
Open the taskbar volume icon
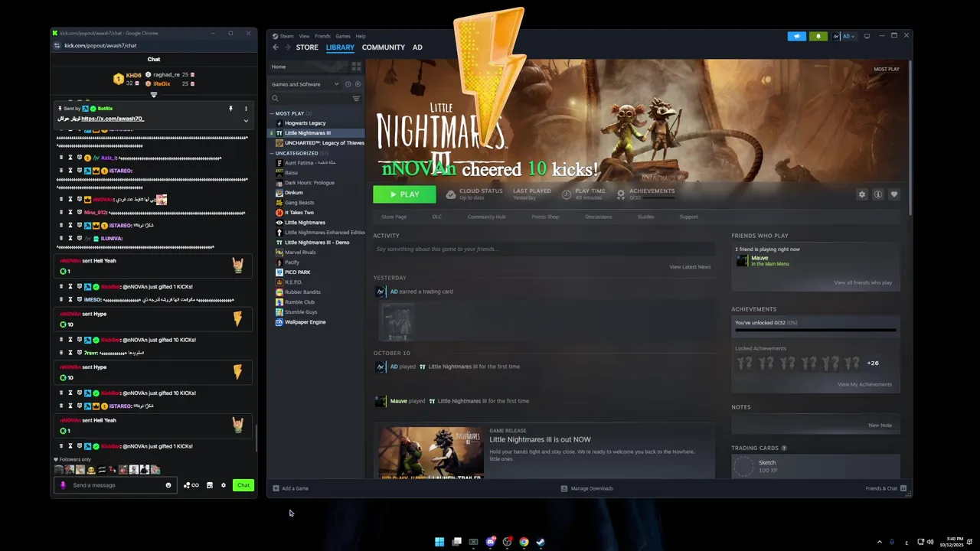coord(930,542)
